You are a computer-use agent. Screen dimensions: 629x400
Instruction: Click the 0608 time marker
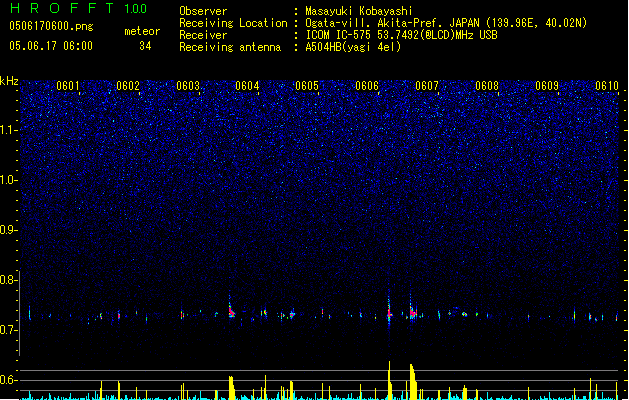[x=487, y=86]
